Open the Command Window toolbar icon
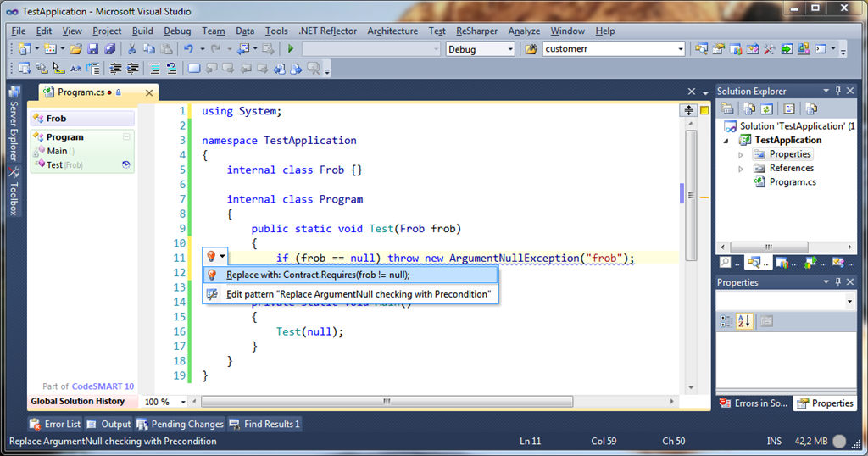 821,48
